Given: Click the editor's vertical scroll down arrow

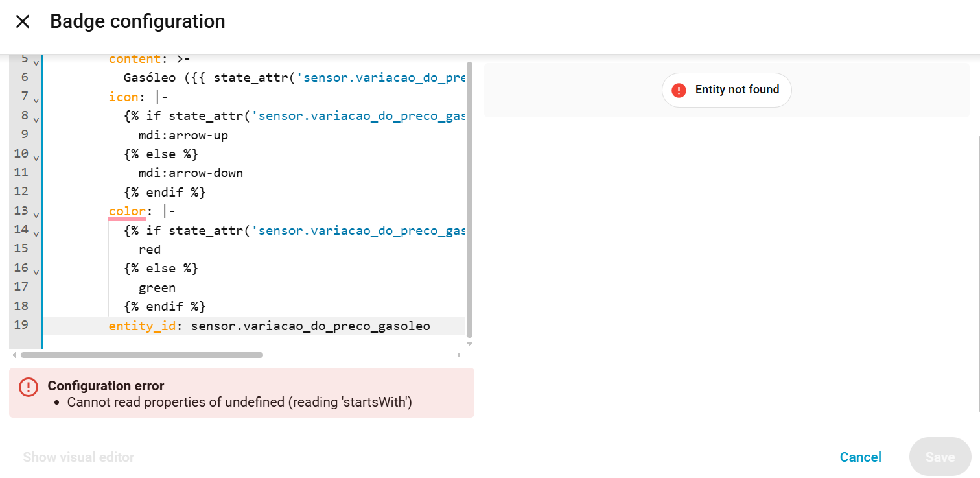Looking at the screenshot, I should pyautogui.click(x=469, y=344).
